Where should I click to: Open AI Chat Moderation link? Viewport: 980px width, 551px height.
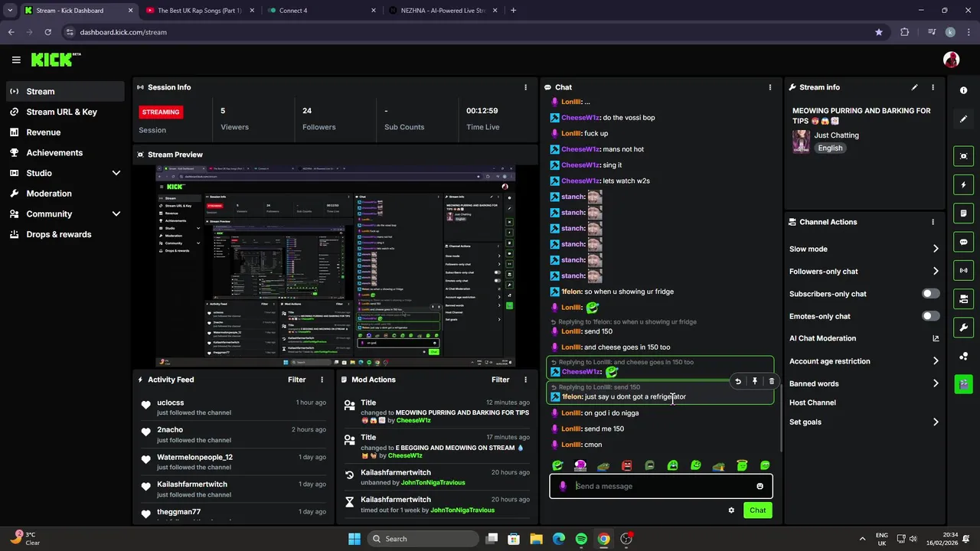(864, 338)
